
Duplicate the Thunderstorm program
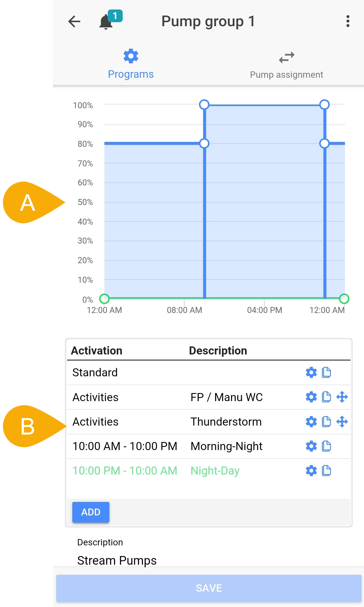point(326,422)
